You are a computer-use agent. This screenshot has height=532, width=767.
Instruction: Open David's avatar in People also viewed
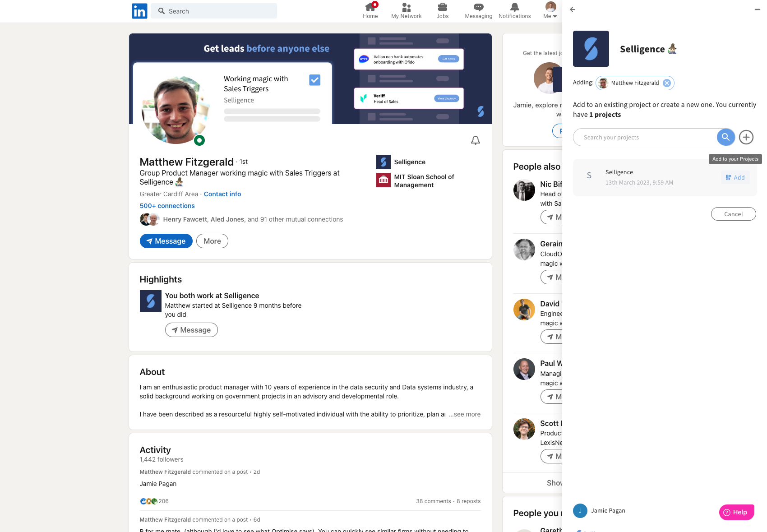click(524, 310)
